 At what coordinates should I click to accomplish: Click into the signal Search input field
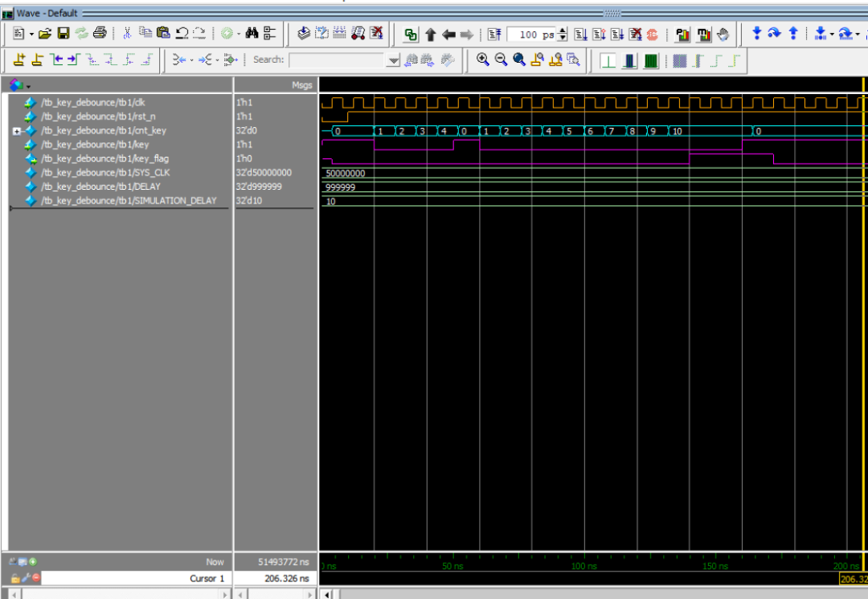(338, 60)
